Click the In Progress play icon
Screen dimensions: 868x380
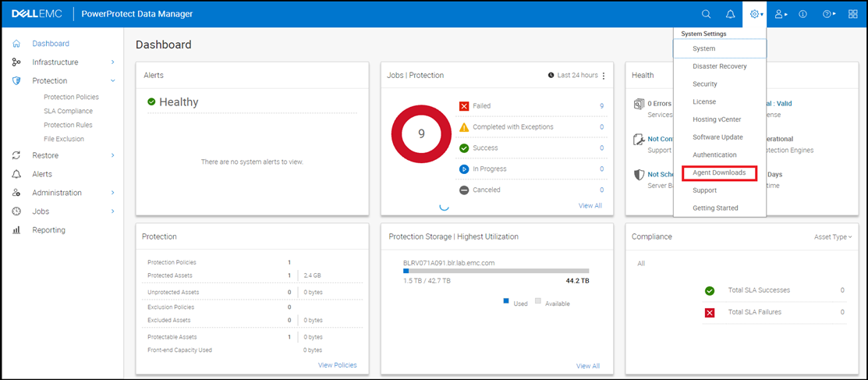pos(464,169)
